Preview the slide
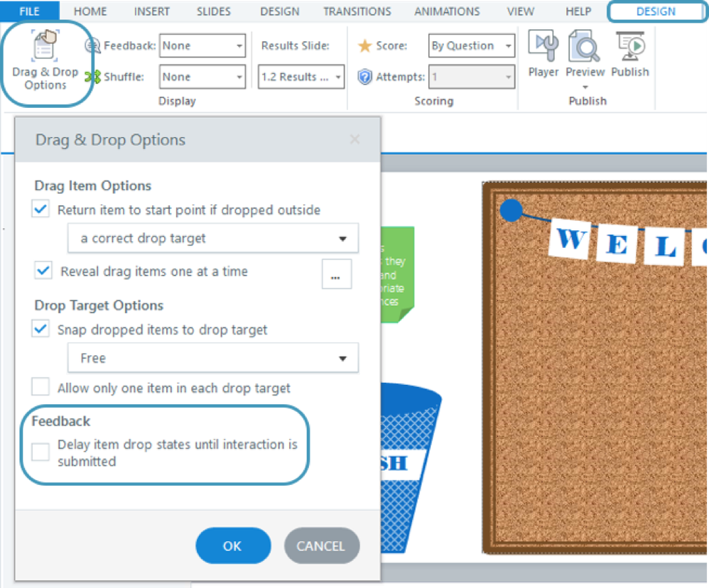Screen dimensions: 709x588 pos(585,54)
